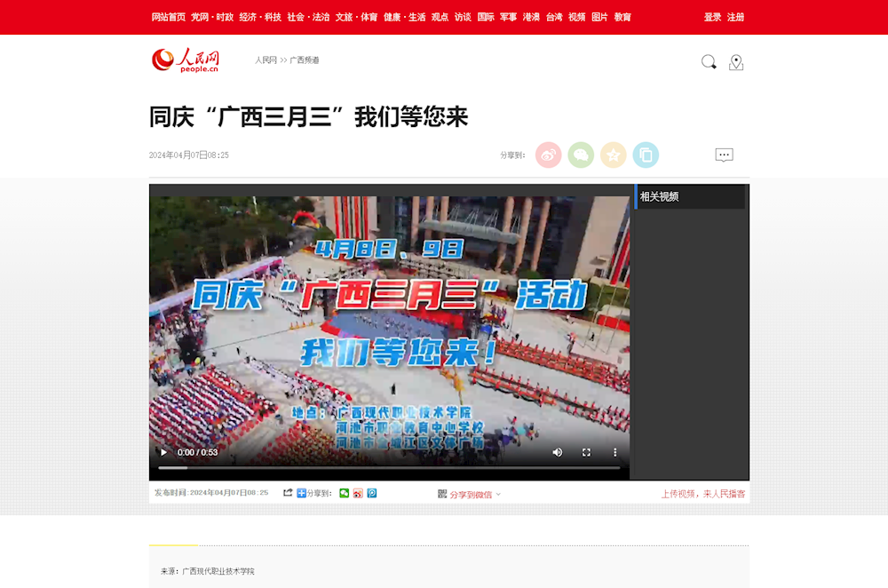Viewport: 888px width, 588px height.
Task: Toggle fullscreen mode on the video
Action: click(x=586, y=452)
